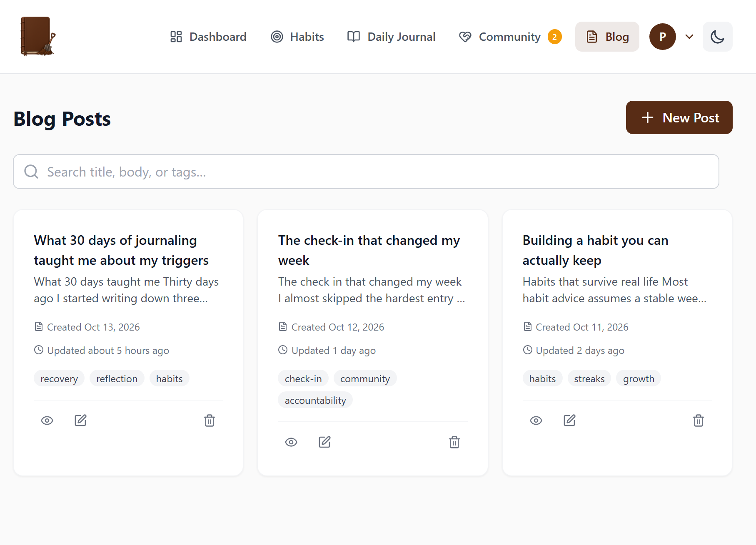The image size is (756, 545).
Task: Open the post titled What 30 days of journaling
Action: pos(121,250)
